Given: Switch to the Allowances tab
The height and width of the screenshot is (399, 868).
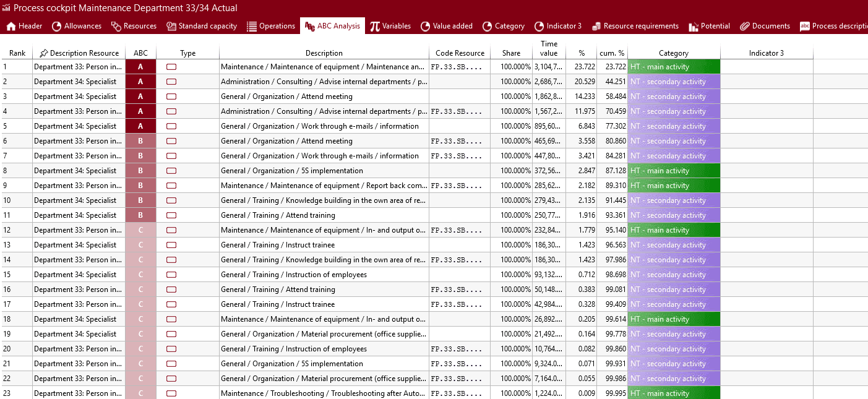Looking at the screenshot, I should [76, 26].
